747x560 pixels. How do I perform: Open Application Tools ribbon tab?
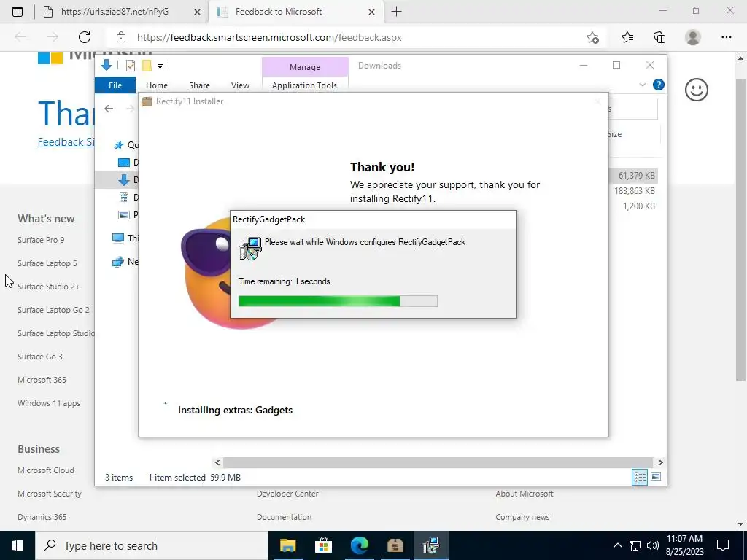coord(304,85)
